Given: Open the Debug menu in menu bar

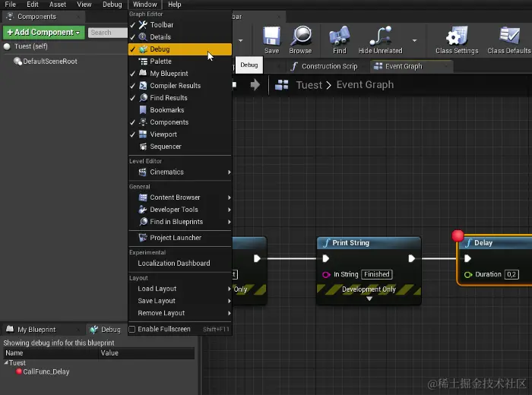Looking at the screenshot, I should [x=112, y=5].
